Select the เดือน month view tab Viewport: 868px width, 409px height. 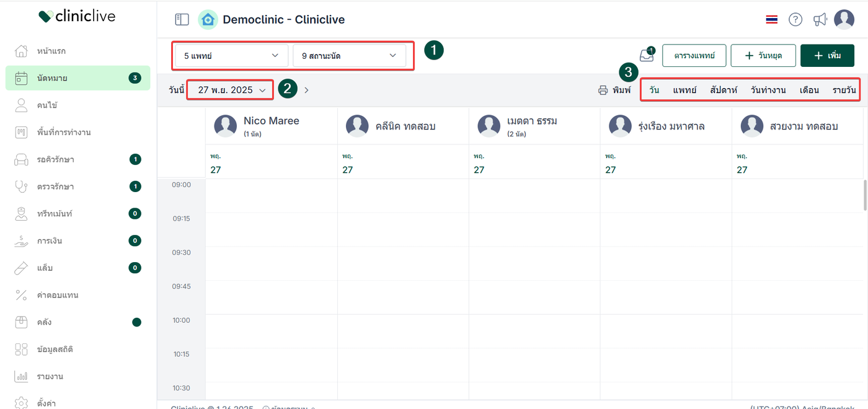tap(809, 90)
